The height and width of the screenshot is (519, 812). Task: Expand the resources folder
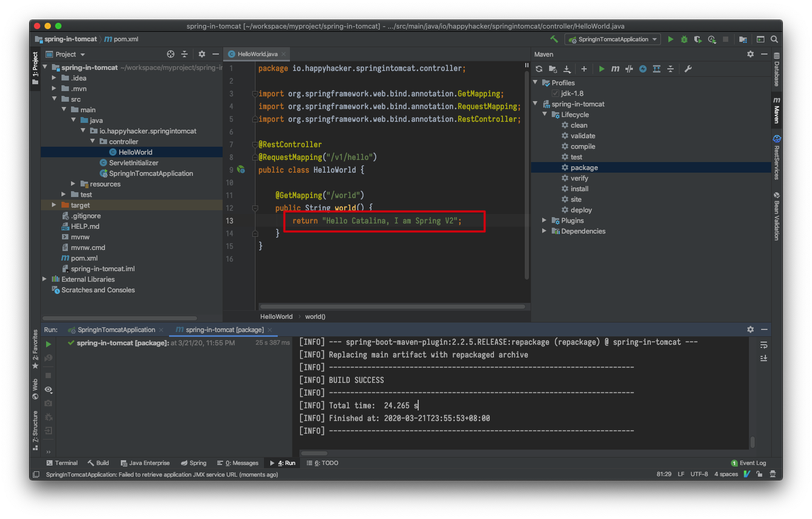click(x=73, y=184)
